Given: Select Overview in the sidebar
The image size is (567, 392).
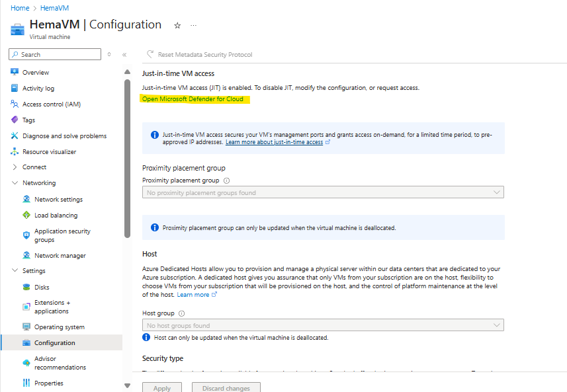Looking at the screenshot, I should (36, 72).
